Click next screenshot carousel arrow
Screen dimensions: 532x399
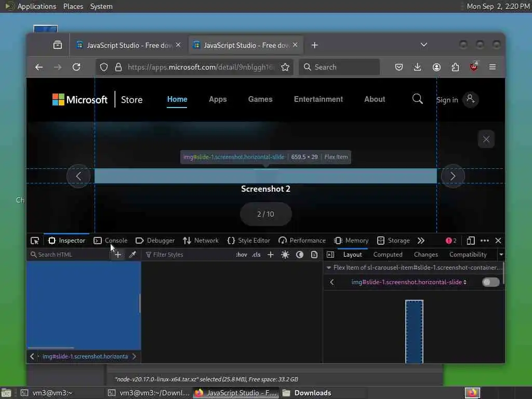453,176
